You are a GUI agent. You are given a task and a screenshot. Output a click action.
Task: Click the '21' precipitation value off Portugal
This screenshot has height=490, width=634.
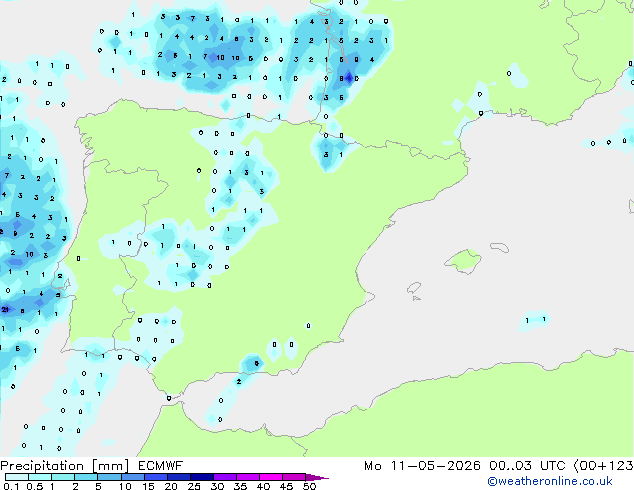(x=5, y=310)
